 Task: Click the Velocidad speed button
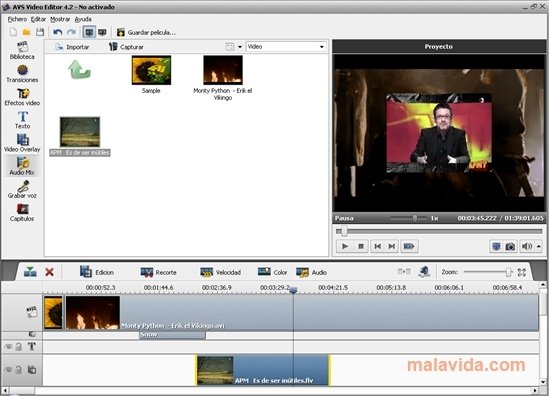(x=220, y=272)
